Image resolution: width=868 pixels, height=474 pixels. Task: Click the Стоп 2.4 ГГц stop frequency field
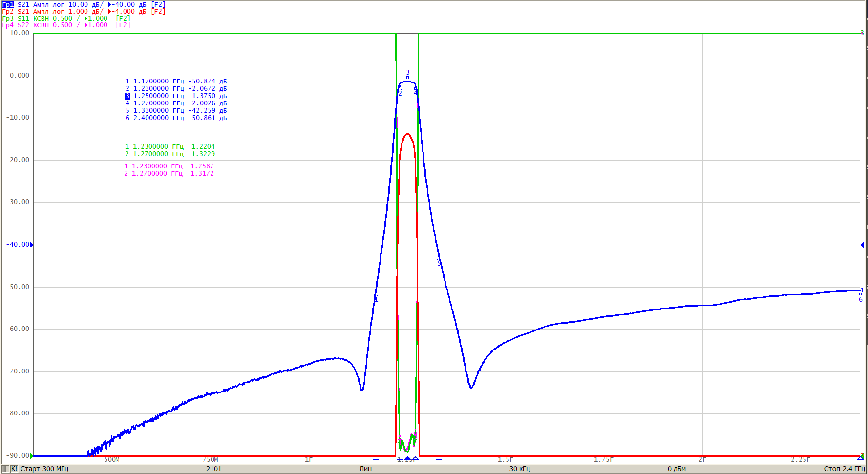[x=844, y=469]
